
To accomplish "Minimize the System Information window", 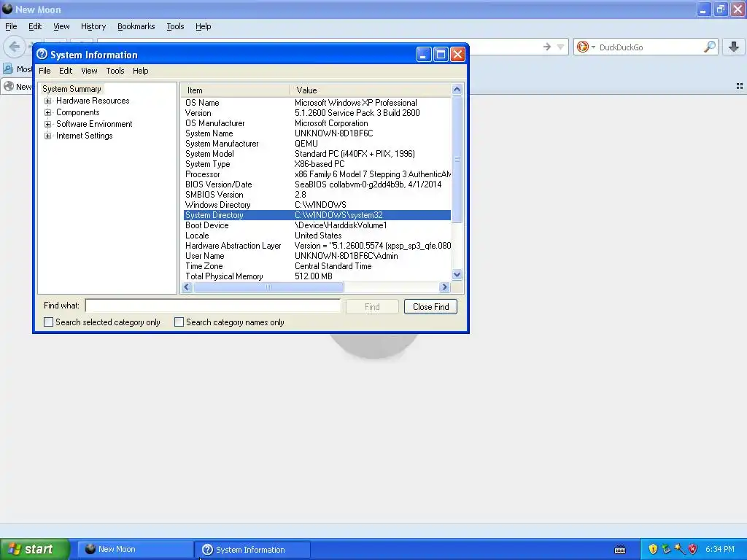I will click(424, 55).
